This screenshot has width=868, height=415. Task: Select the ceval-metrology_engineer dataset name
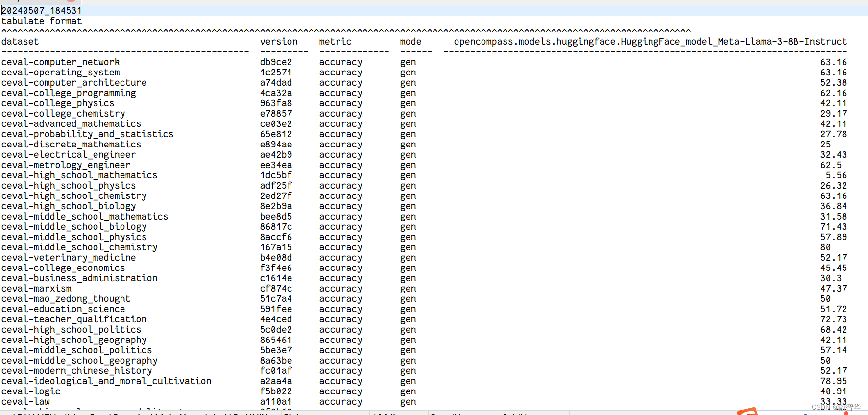click(x=66, y=165)
